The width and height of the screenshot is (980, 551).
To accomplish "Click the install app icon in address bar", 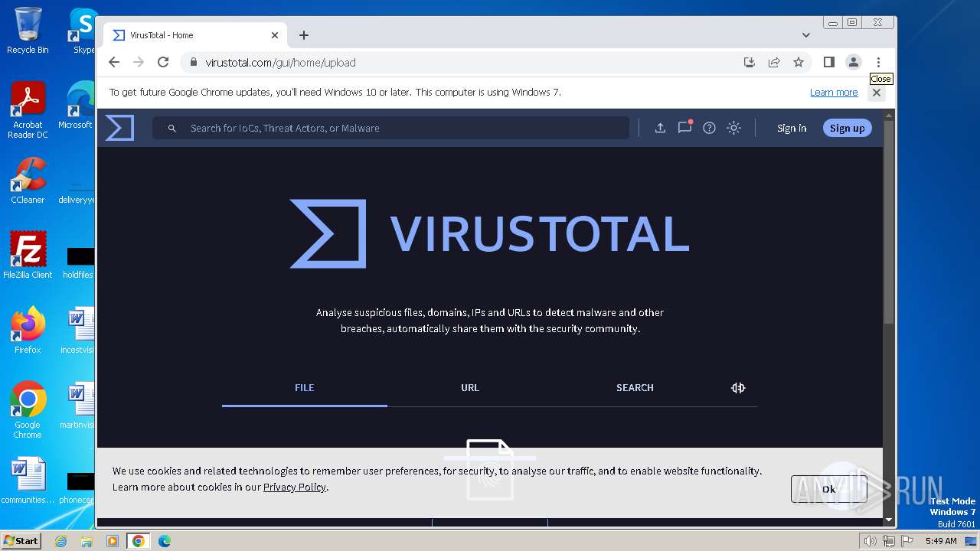I will click(750, 62).
